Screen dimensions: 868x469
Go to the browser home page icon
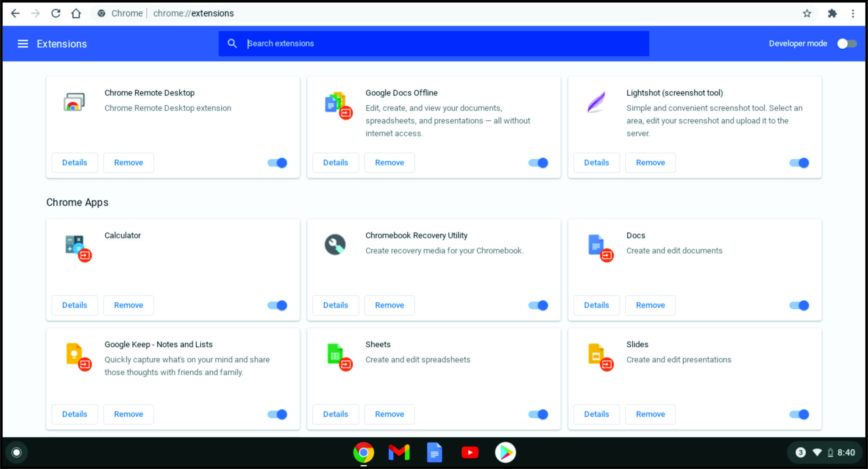point(76,13)
